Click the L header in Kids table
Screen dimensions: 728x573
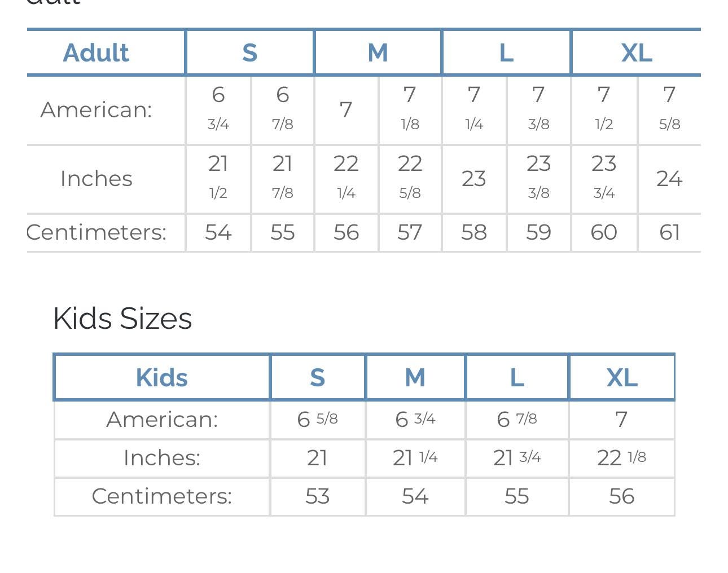pyautogui.click(x=517, y=377)
